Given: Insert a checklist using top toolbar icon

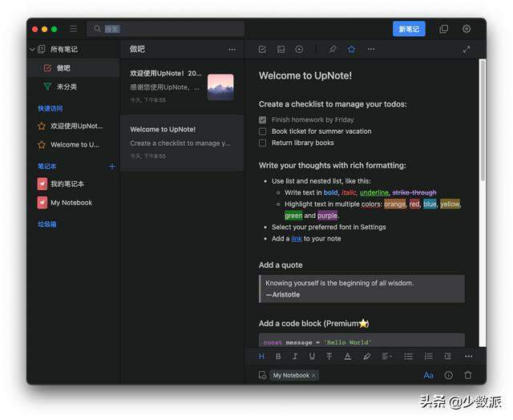Looking at the screenshot, I should (262, 50).
